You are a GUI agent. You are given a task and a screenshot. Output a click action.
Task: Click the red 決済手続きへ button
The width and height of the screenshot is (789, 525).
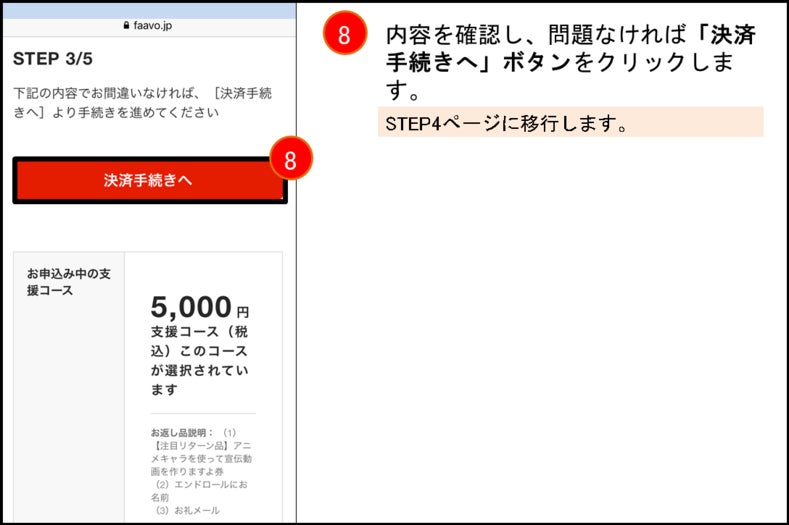pyautogui.click(x=150, y=180)
